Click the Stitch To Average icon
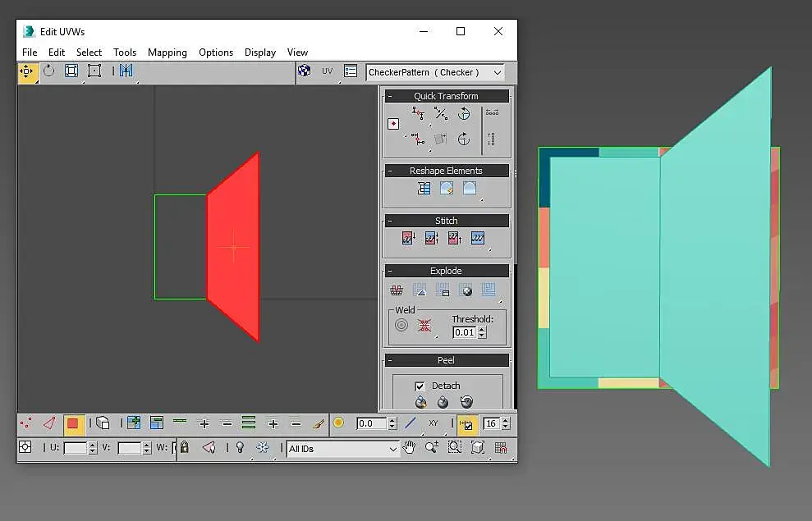812x521 pixels. (431, 238)
